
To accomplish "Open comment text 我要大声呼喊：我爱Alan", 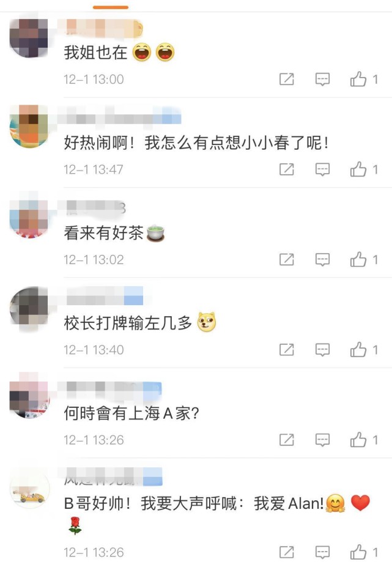I will pos(232,503).
